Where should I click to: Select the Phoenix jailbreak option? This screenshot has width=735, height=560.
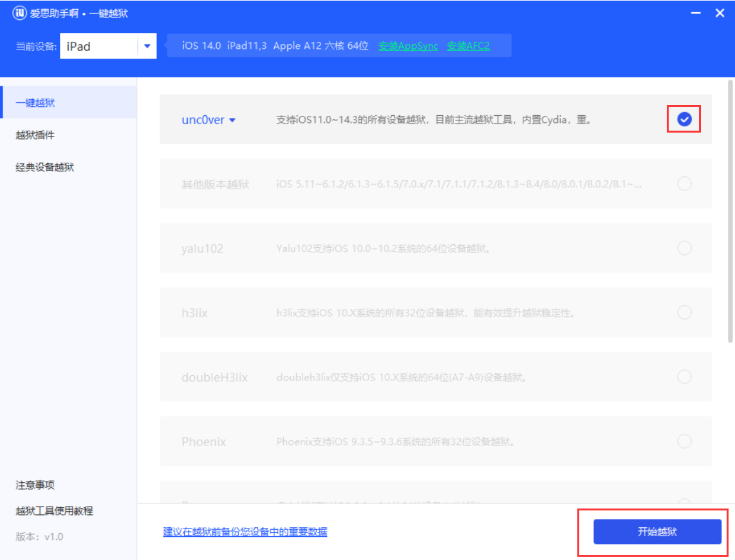point(684,442)
